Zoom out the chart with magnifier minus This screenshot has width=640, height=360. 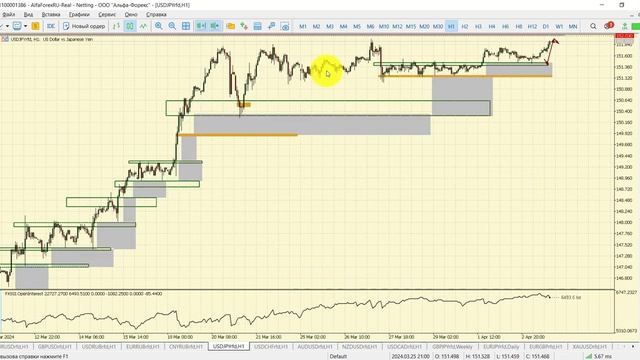pyautogui.click(x=172, y=26)
